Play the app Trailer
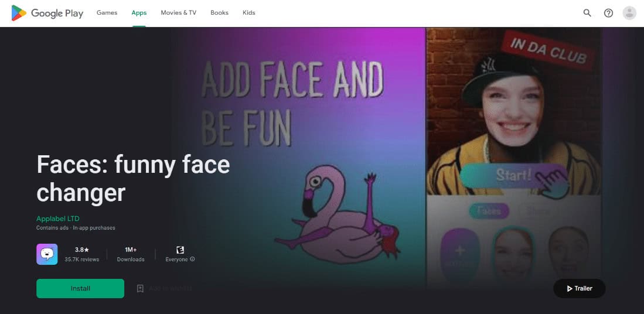 point(579,289)
